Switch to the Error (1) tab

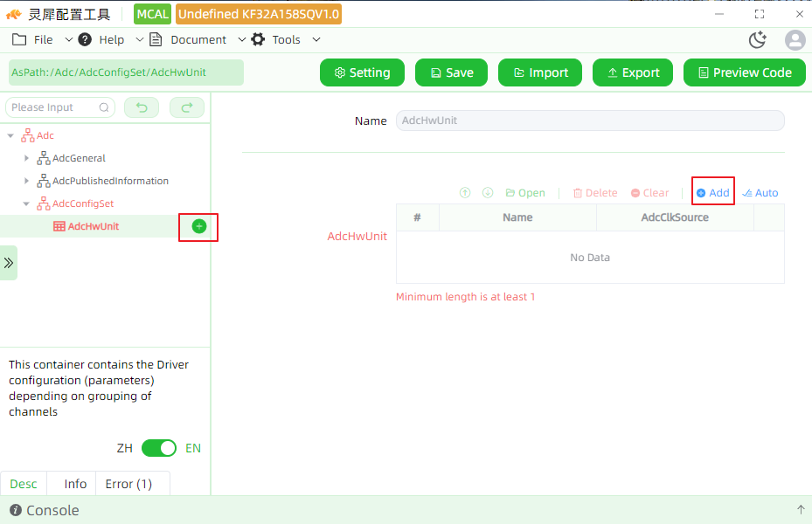click(x=128, y=484)
